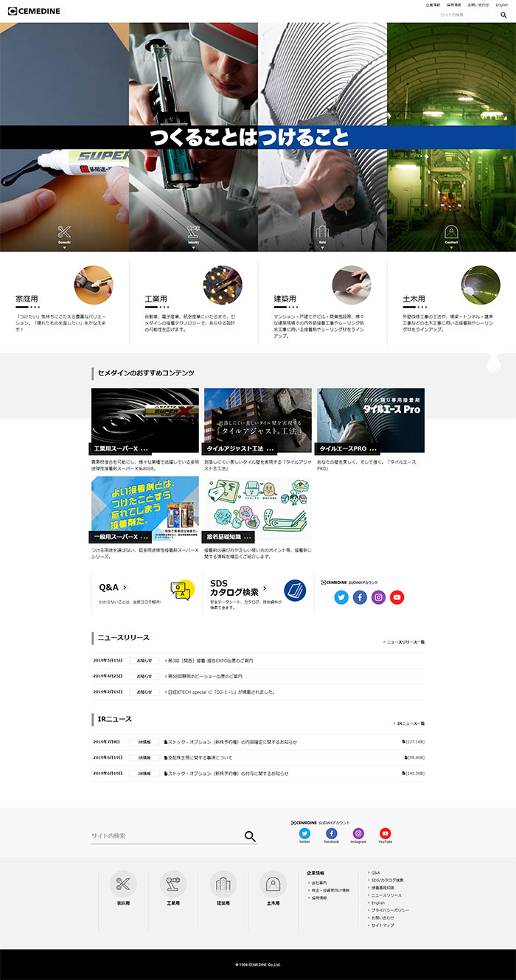Screen dimensions: 516x980
Task: Click the PDF icon on the 支配株主等 IR item
Action: pyautogui.click(x=166, y=757)
